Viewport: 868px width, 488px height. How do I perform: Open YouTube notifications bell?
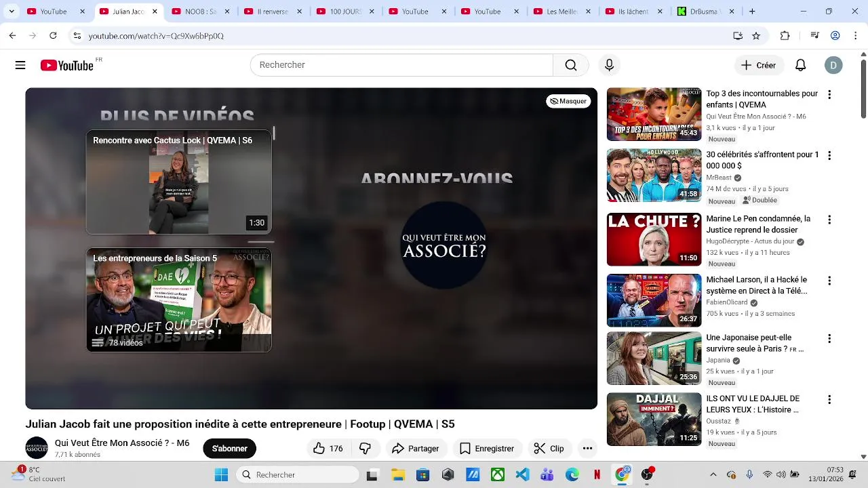801,65
